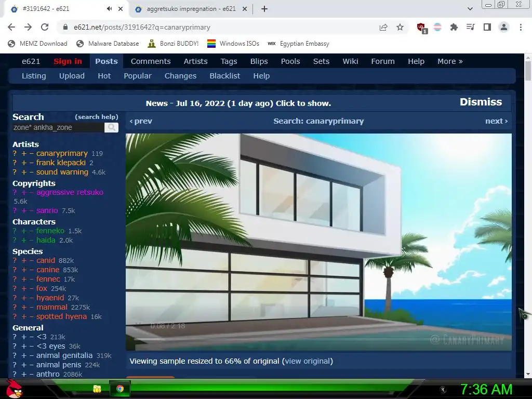Open the file explorer taskbar icon

point(97,389)
